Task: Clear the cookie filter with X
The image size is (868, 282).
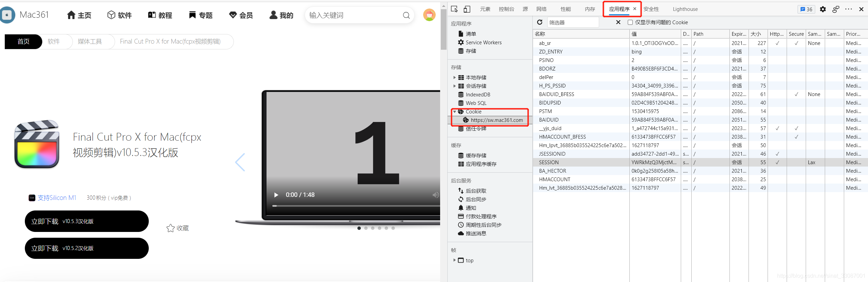Action: coord(618,22)
